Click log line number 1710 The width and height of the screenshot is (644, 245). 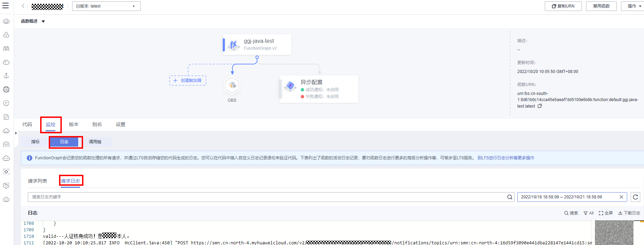pos(29,236)
